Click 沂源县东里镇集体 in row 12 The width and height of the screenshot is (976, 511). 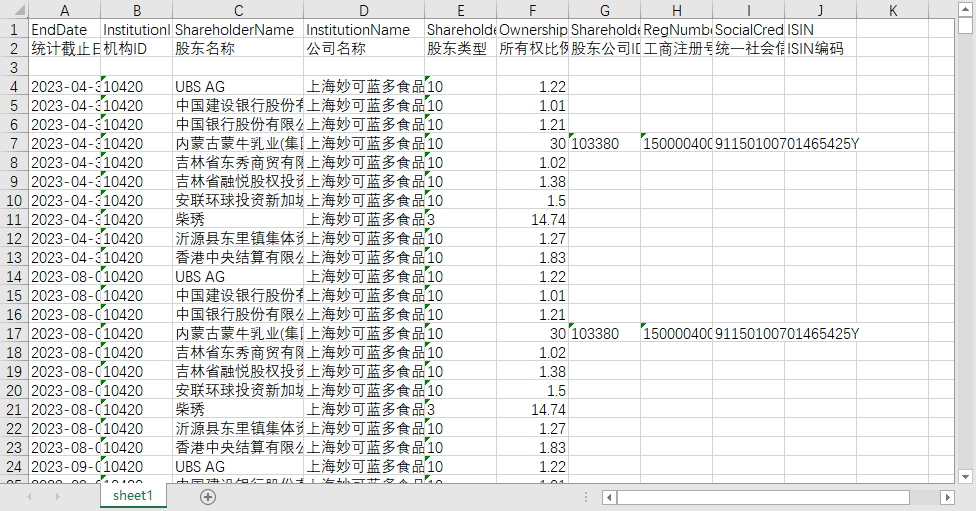[x=238, y=238]
